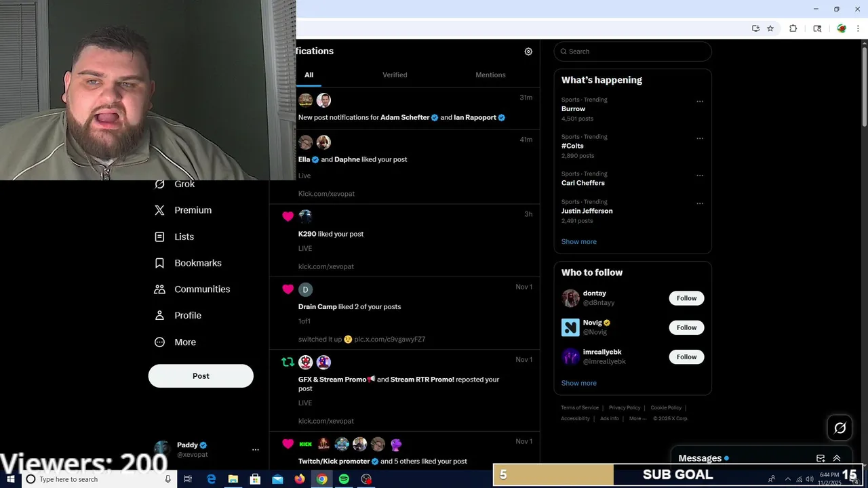Viewport: 868px width, 488px height.
Task: Open Chrome extensions puzzle icon
Action: coord(793,28)
